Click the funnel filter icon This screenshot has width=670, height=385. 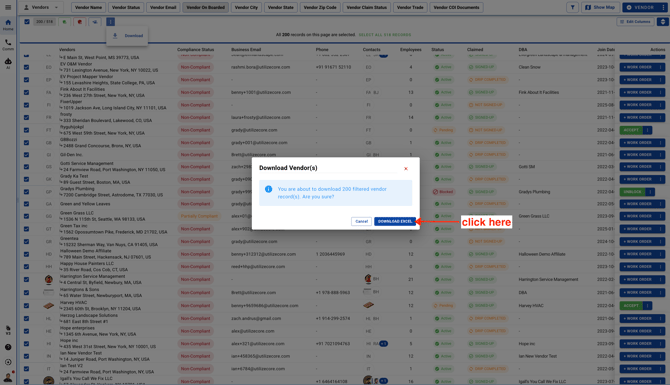point(573,7)
